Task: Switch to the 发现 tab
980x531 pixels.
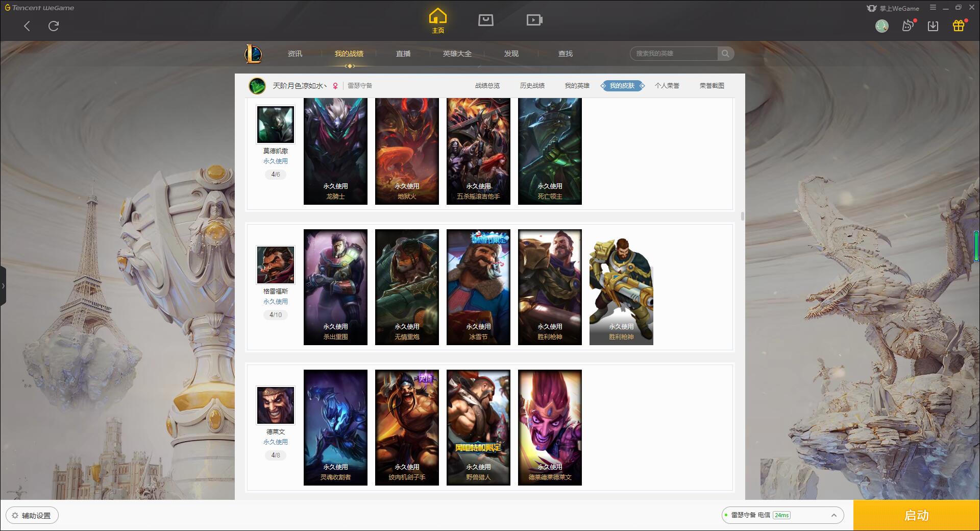Action: tap(511, 54)
